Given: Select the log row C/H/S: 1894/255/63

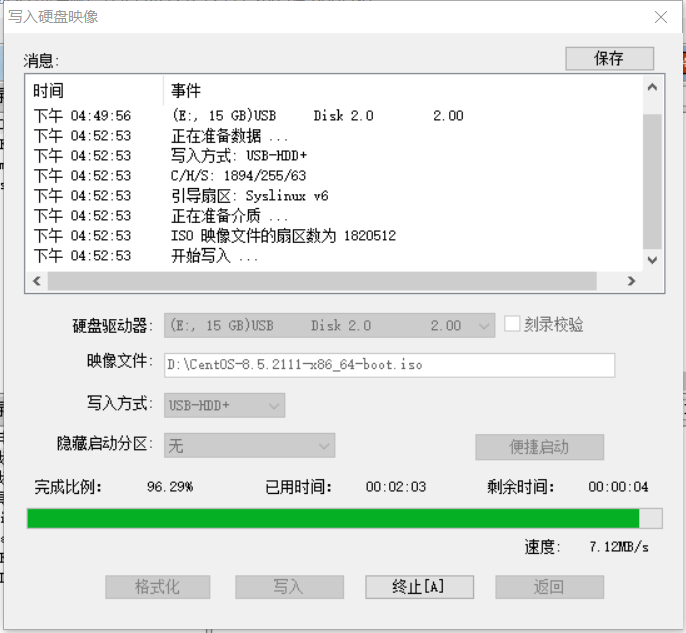Looking at the screenshot, I should pos(334,176).
